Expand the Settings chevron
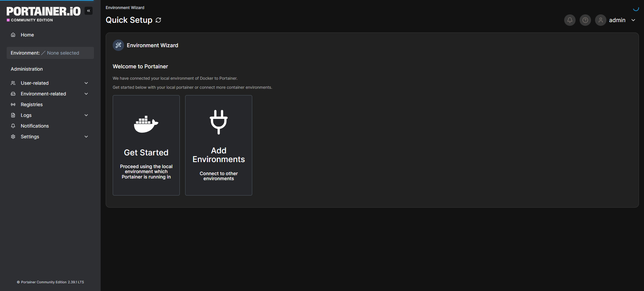The width and height of the screenshot is (644, 291). 86,137
